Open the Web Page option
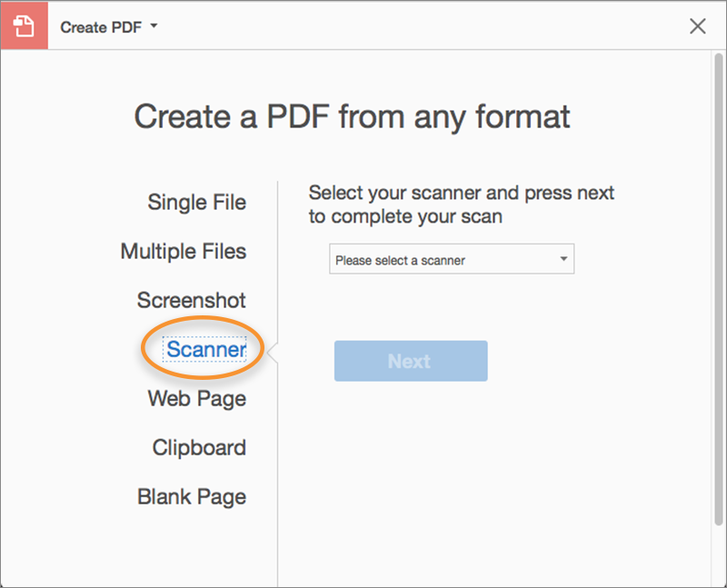Image resolution: width=727 pixels, height=588 pixels. tap(196, 398)
